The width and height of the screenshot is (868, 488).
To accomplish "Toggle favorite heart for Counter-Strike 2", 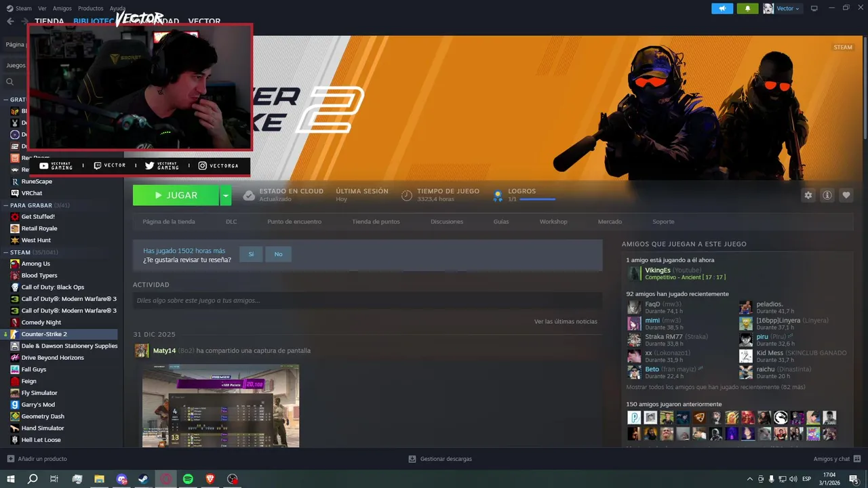I will click(x=846, y=195).
